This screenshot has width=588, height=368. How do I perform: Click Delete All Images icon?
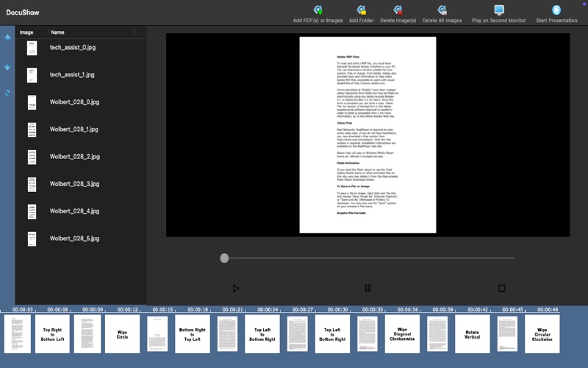coord(442,10)
